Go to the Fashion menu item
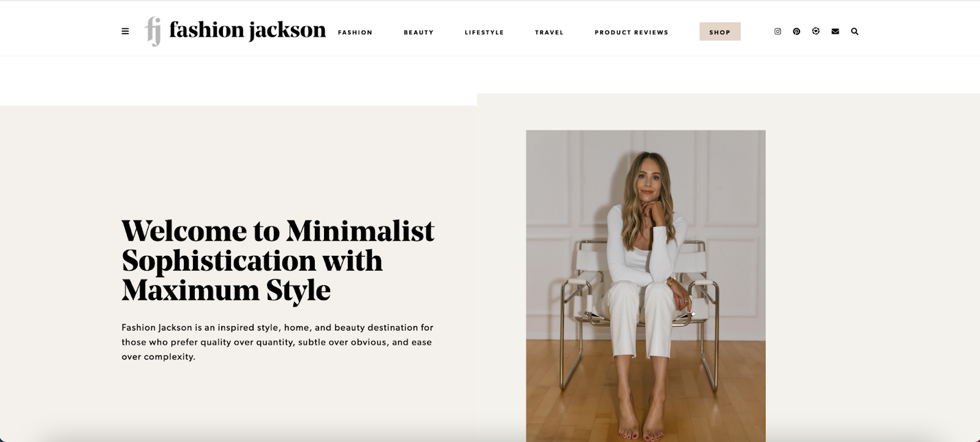This screenshot has height=442, width=980. click(x=355, y=32)
